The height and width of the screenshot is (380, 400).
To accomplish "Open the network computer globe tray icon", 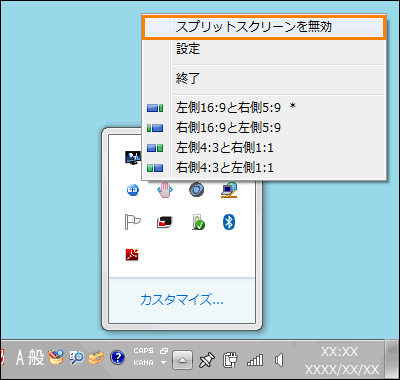I will (x=229, y=190).
